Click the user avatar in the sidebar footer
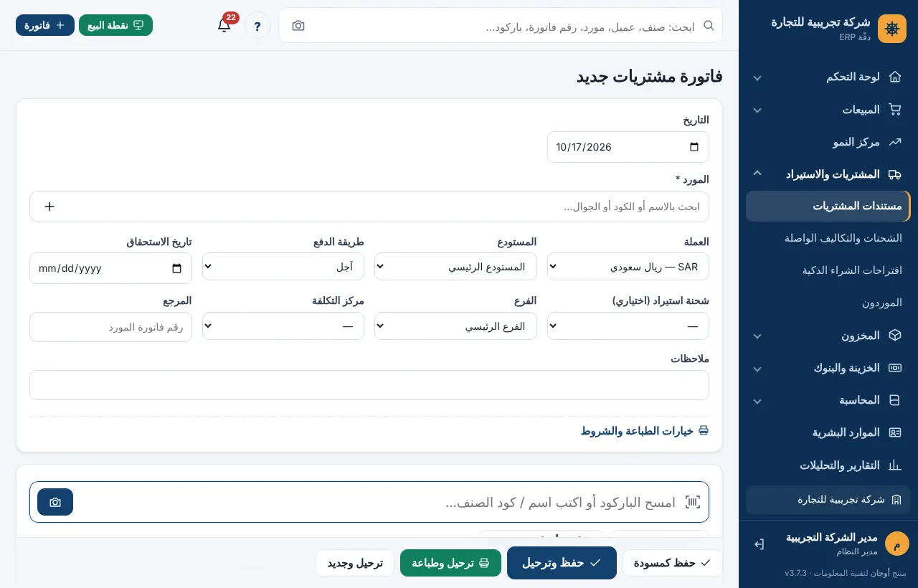Screen dimensions: 918x588 [x=897, y=544]
